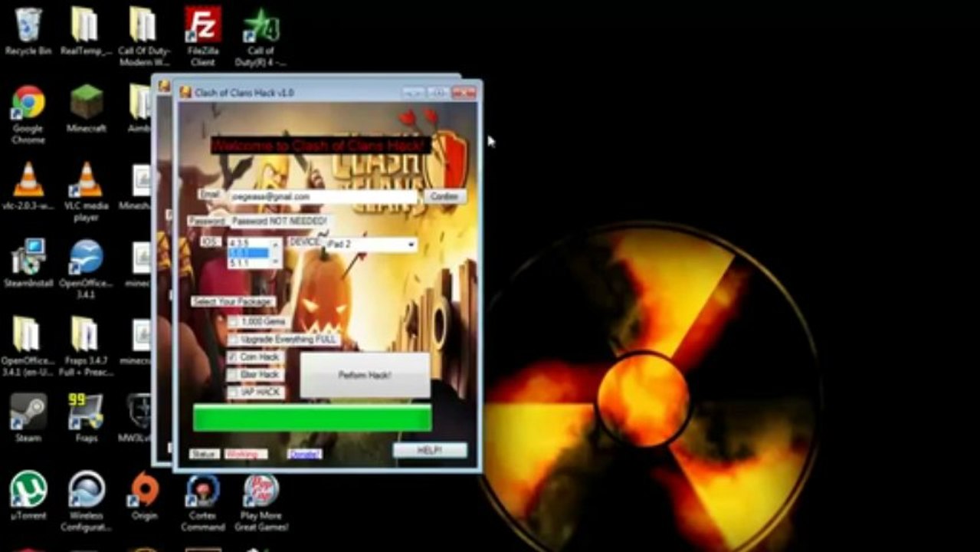Follow the Donate! link
Viewport: 980px width, 552px height.
[x=305, y=455]
